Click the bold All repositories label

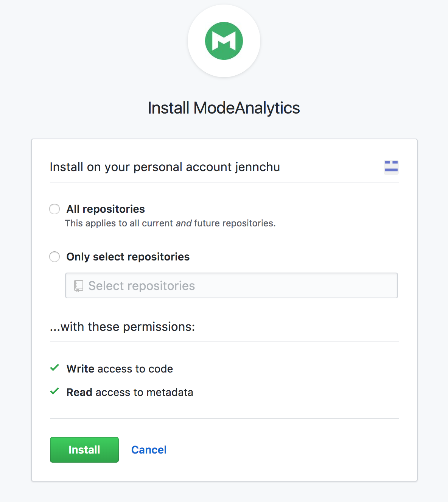coord(106,209)
